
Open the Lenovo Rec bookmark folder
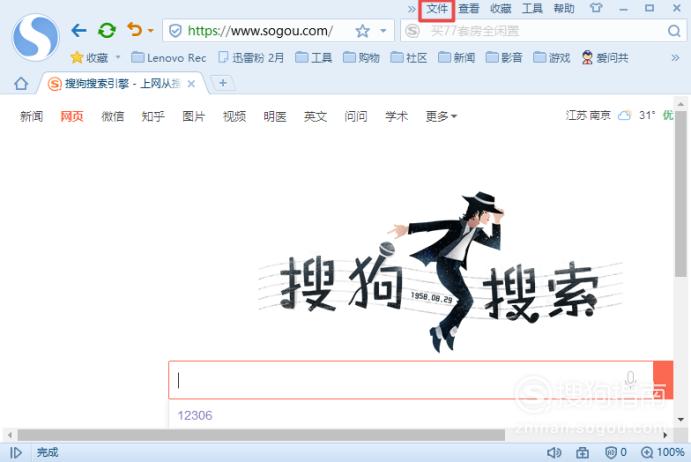pos(169,58)
